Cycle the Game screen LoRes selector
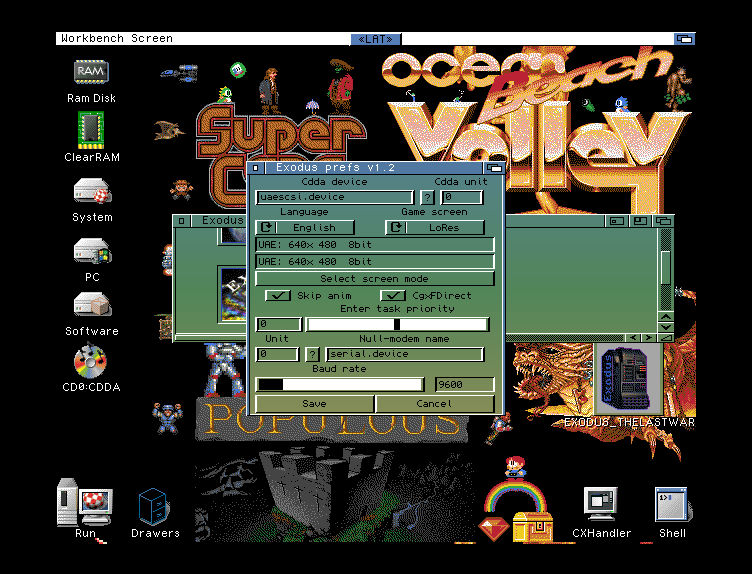Viewport: 752px width, 574px height. [435, 227]
